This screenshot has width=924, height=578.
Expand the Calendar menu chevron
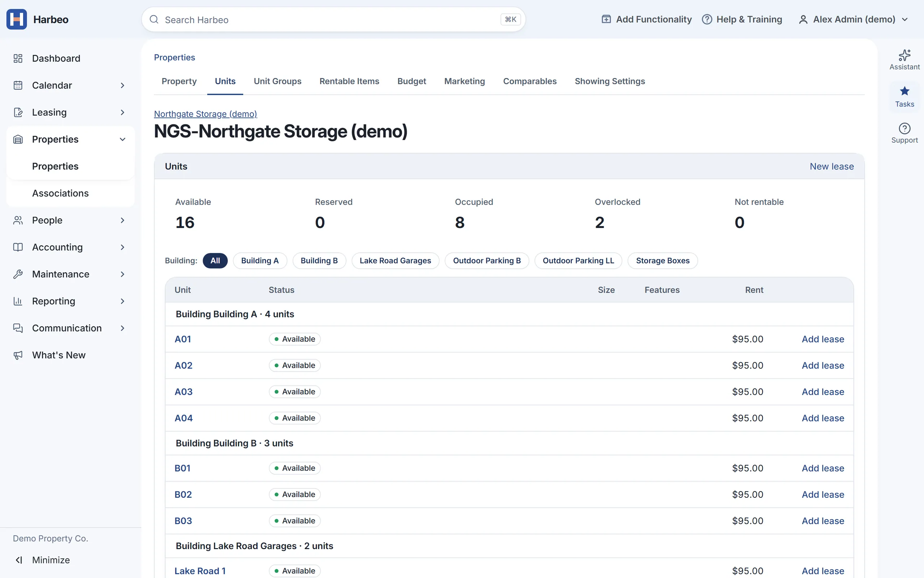tap(122, 85)
